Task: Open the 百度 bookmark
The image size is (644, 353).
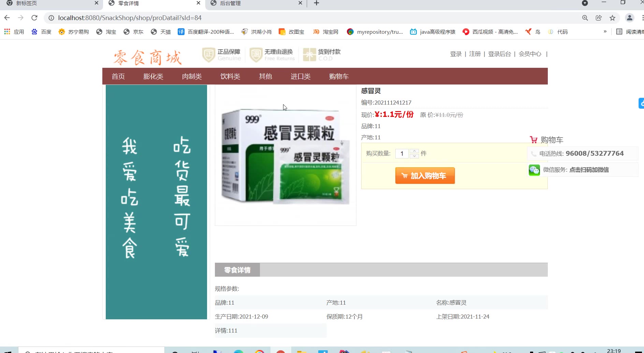Action: [41, 32]
